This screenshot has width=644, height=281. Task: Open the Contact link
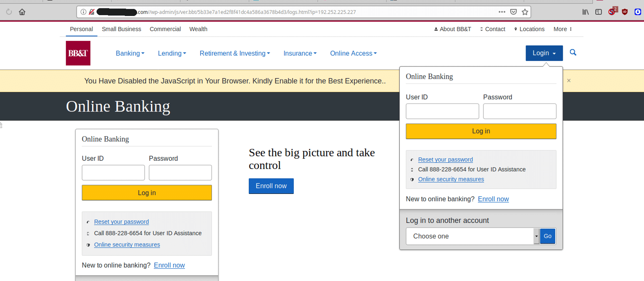click(x=493, y=29)
